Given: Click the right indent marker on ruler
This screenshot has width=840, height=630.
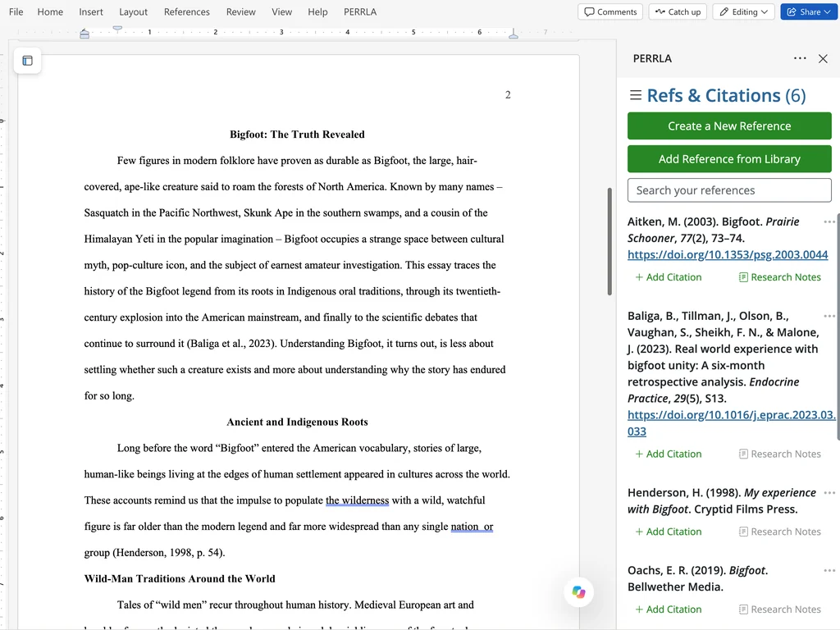Looking at the screenshot, I should [514, 34].
